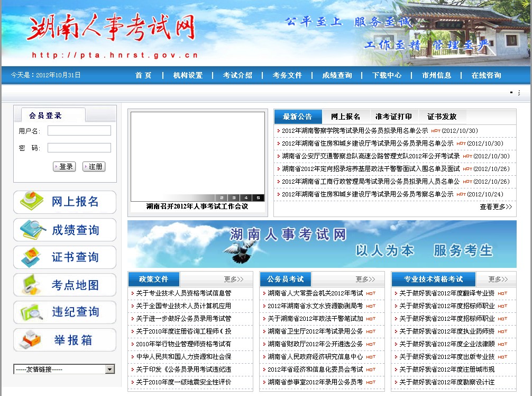Go to 下载中心 in the navigation menu
This screenshot has width=532, height=396.
click(x=387, y=75)
